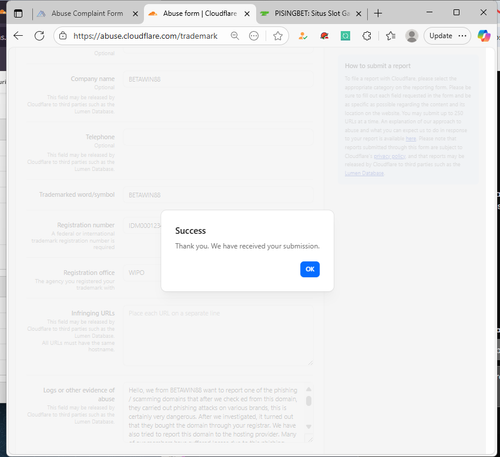Open the tab actions menu icon
Viewport: 500px width, 457px height.
tap(18, 14)
